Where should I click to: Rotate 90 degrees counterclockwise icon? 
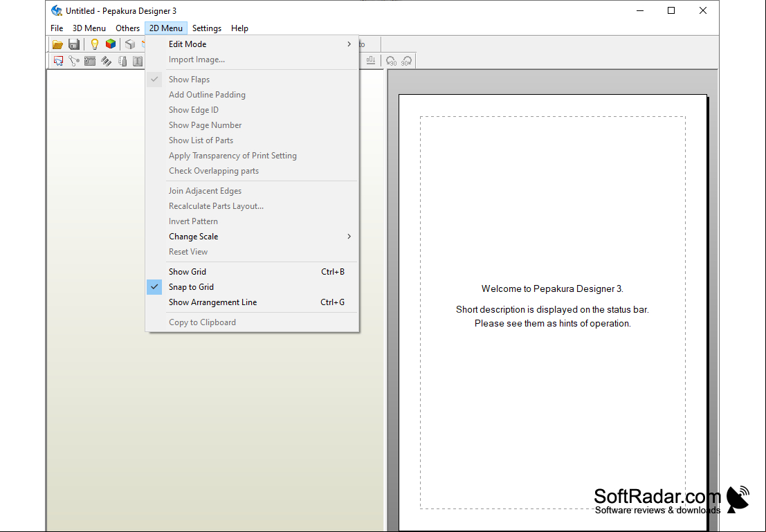(x=391, y=61)
